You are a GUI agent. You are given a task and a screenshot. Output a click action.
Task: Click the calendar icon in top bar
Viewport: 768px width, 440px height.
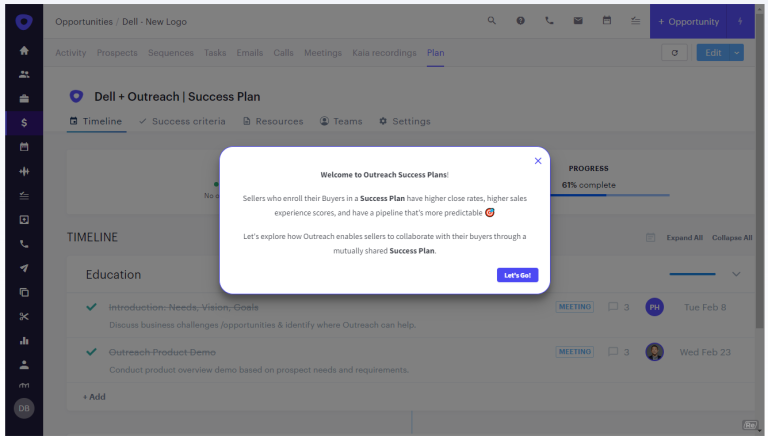click(607, 21)
